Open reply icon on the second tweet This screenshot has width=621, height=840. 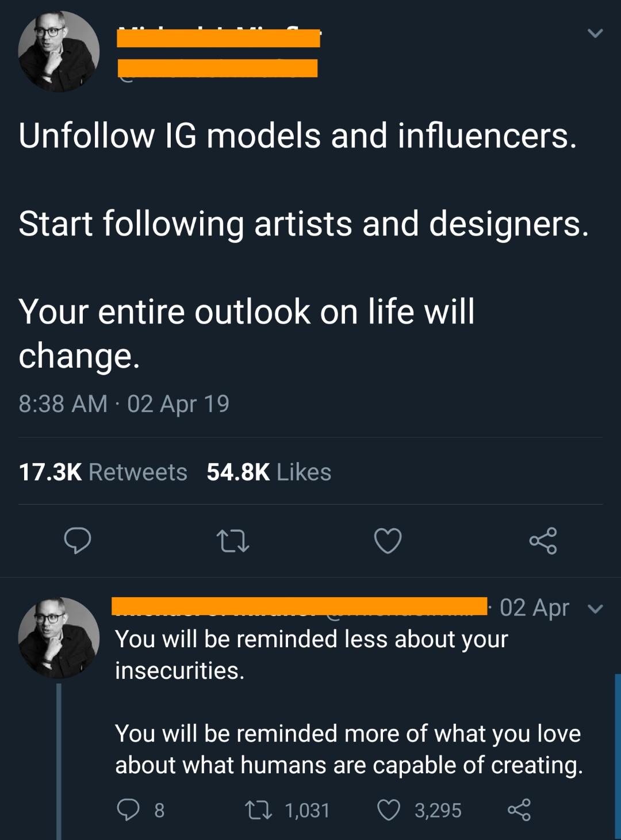tap(128, 810)
